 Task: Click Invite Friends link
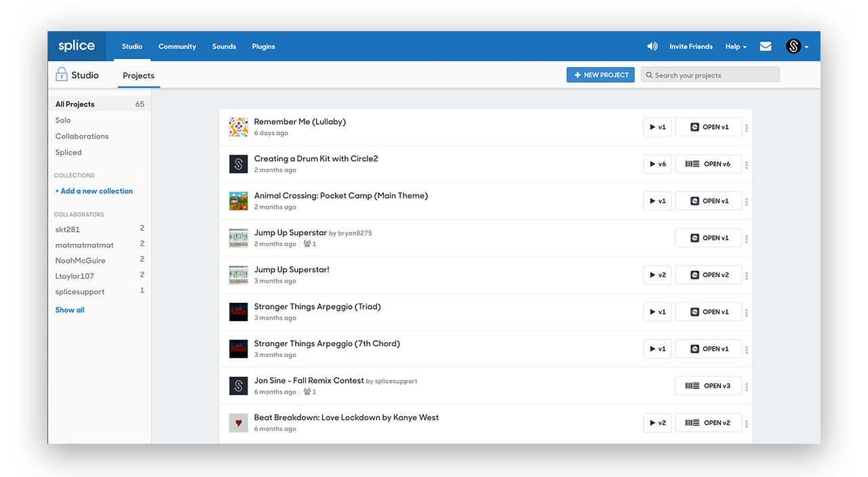coord(691,47)
